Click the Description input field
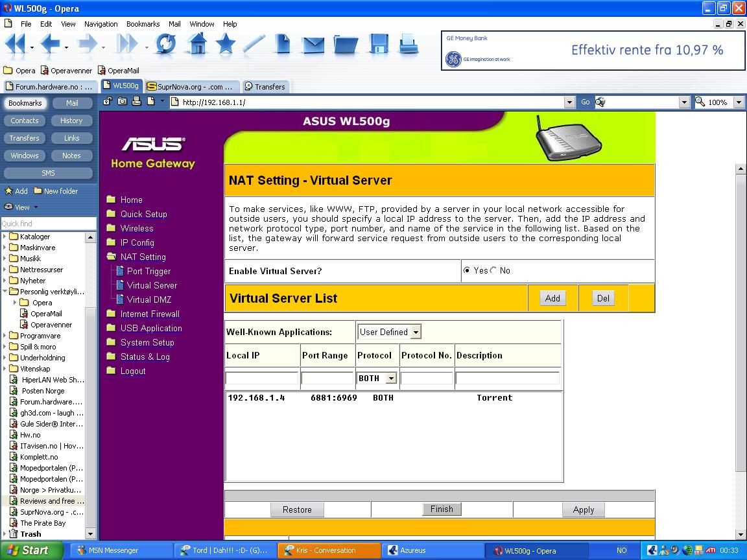 (508, 378)
